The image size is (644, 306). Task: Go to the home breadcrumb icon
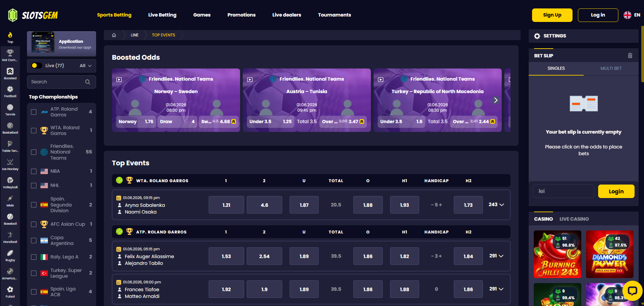click(114, 35)
